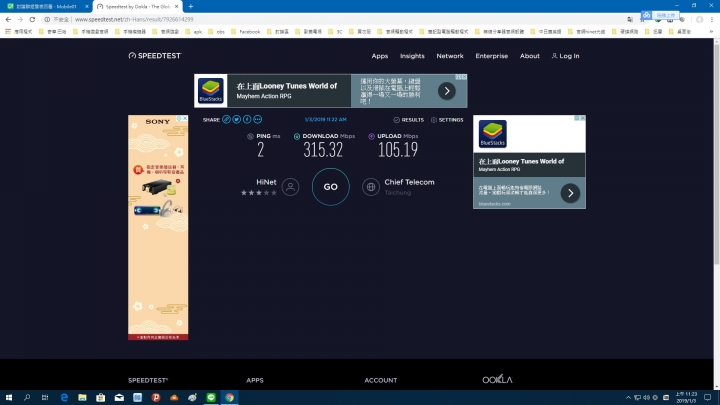720x405 pixels.
Task: Click the Sony advertisement banner
Action: pyautogui.click(x=158, y=227)
